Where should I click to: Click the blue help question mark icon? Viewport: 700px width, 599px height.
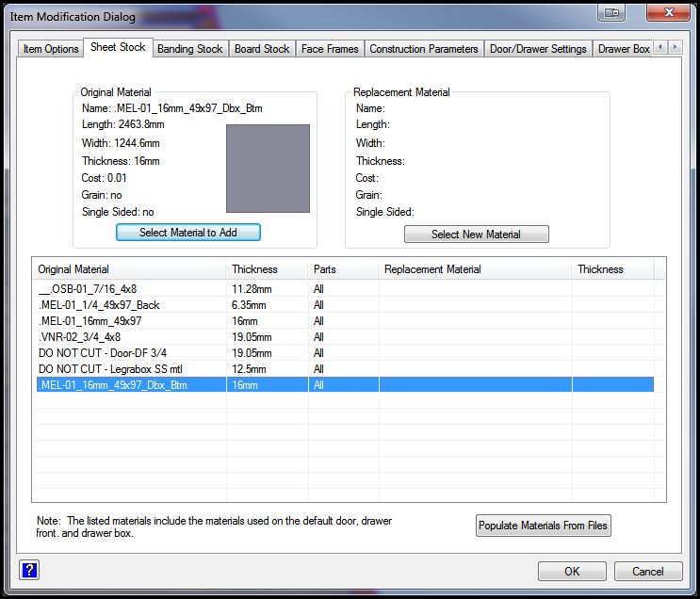[28, 570]
